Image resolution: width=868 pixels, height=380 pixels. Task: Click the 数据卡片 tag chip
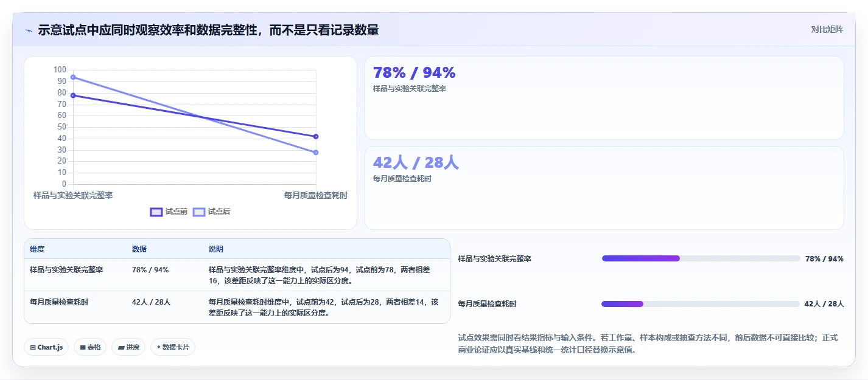coord(173,347)
